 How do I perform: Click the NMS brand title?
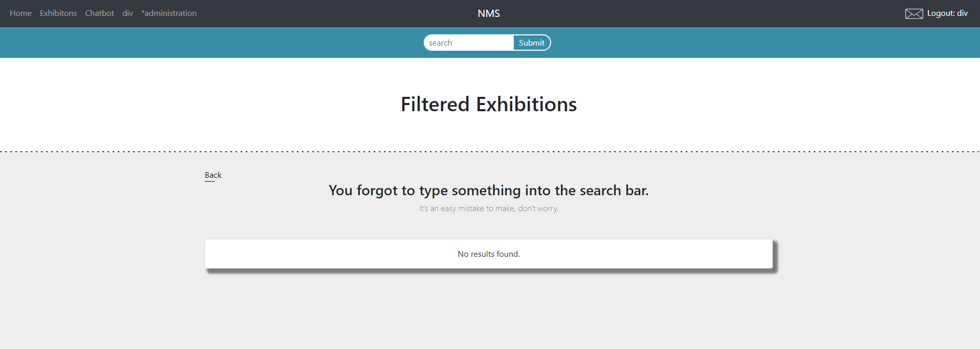point(489,13)
